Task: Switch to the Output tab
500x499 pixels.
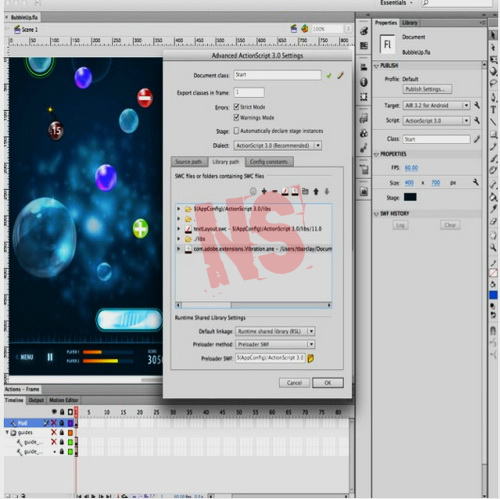Action: [x=36, y=400]
